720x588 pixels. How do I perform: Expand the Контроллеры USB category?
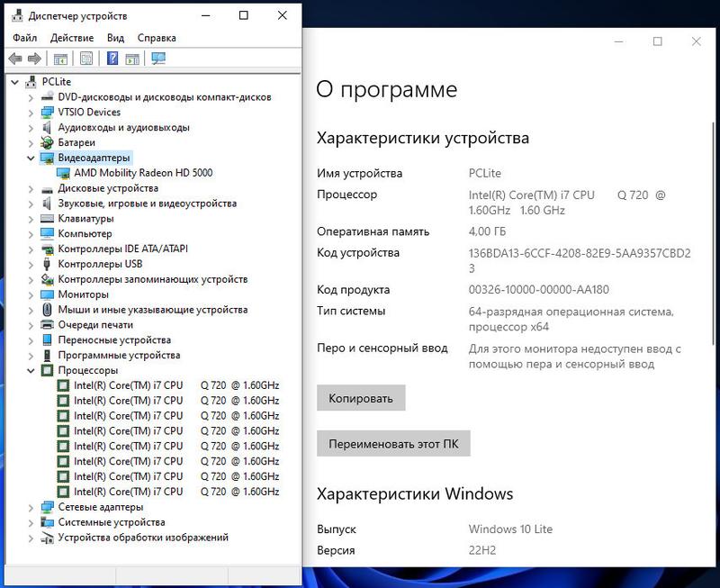click(31, 264)
